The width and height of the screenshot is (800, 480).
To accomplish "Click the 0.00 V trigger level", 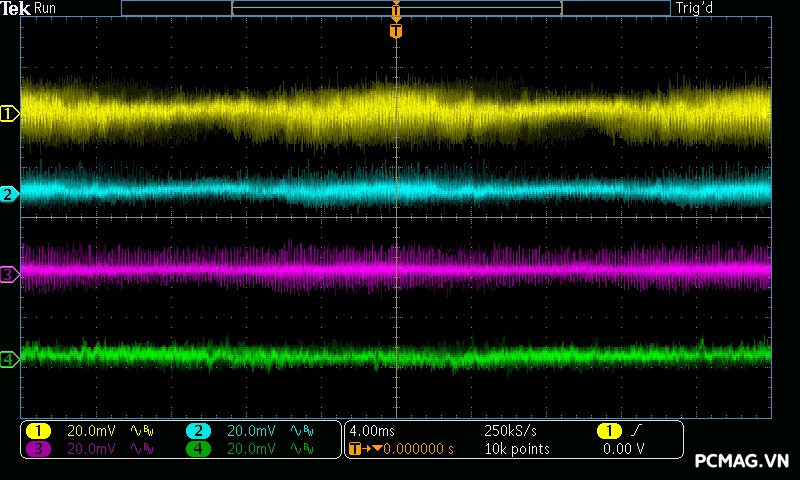I will [x=623, y=449].
